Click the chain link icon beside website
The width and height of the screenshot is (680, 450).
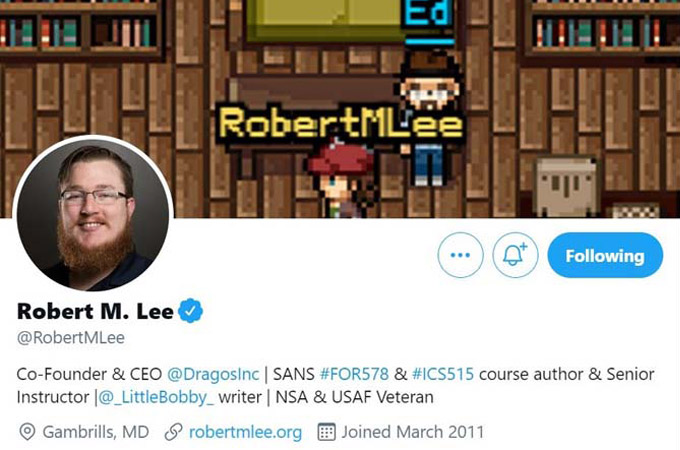173,432
